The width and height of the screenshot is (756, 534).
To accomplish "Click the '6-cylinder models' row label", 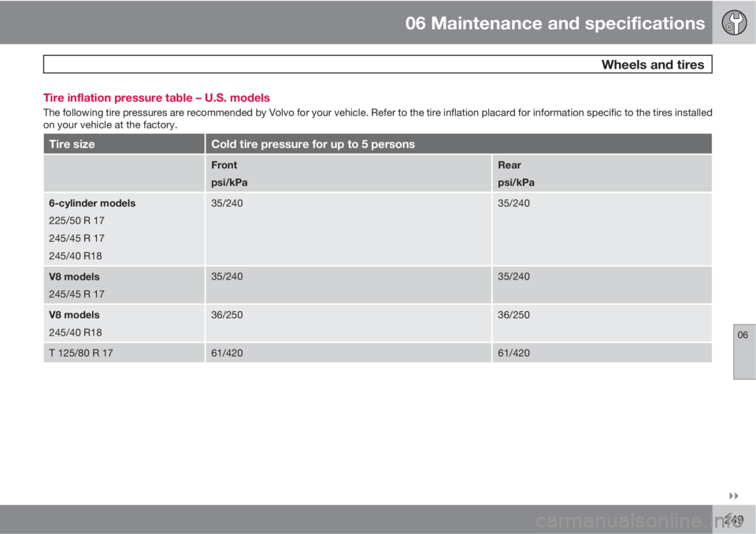I will point(92,203).
